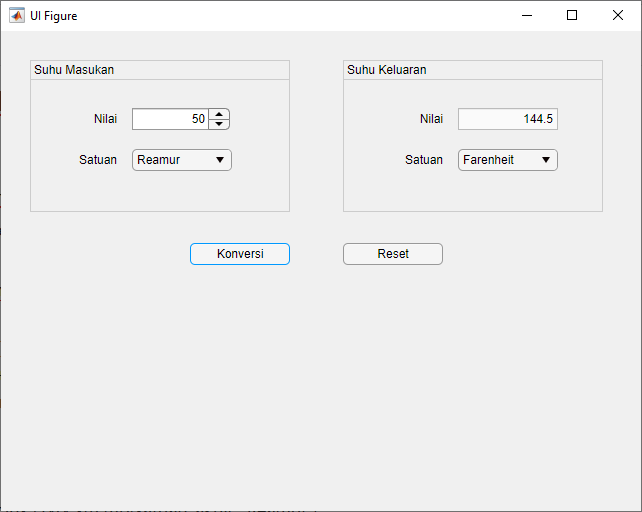Select the output field showing 144.5
642x512 pixels.
pos(507,119)
